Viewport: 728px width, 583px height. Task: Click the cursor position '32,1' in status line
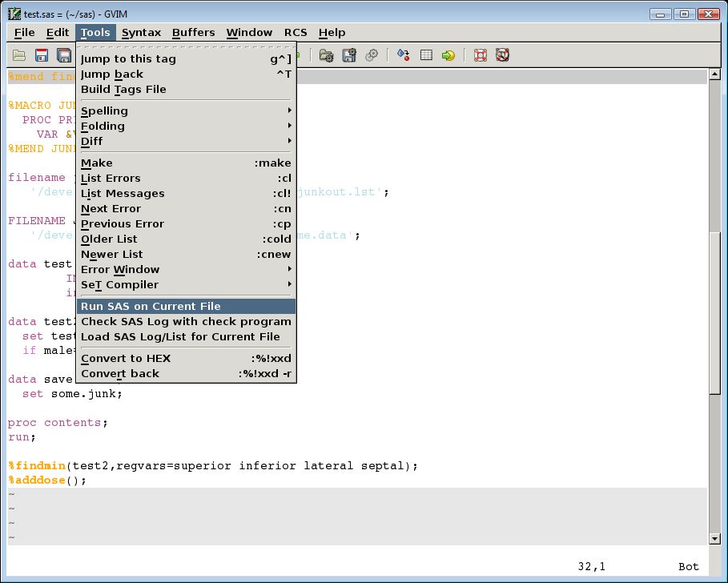592,566
